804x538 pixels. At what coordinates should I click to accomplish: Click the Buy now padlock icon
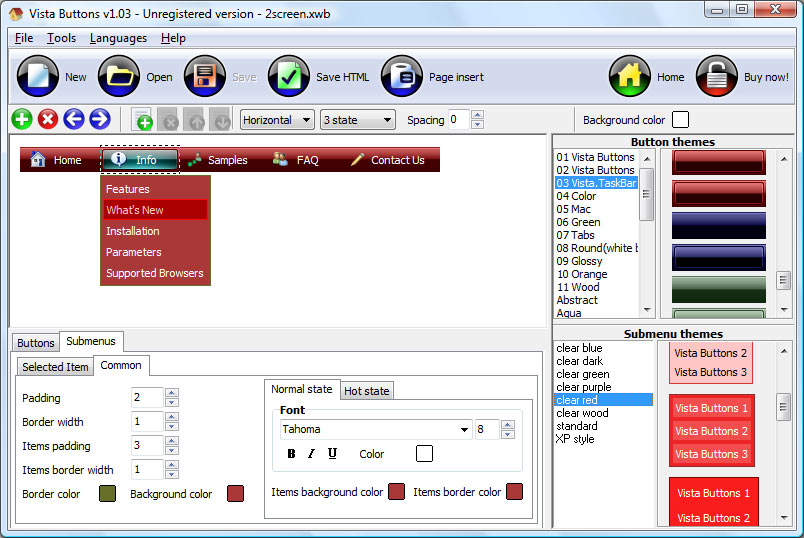pos(716,76)
